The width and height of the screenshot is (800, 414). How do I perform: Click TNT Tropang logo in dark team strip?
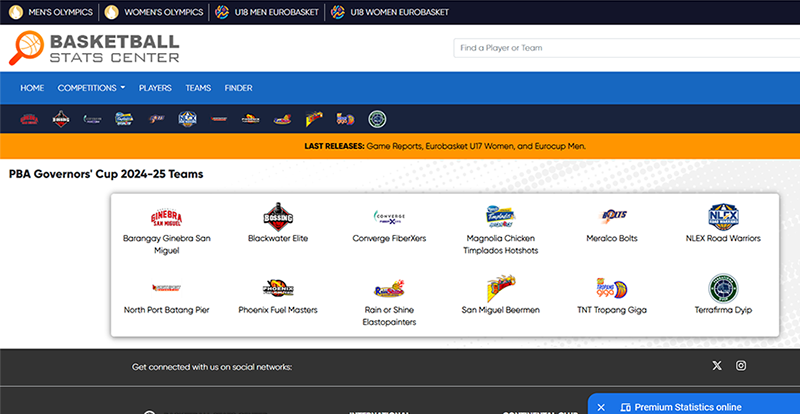[x=345, y=119]
